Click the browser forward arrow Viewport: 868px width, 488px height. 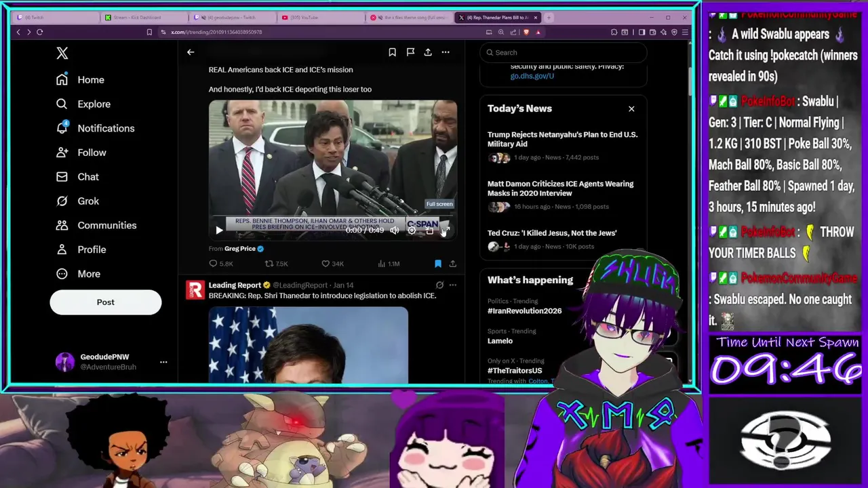[x=28, y=32]
